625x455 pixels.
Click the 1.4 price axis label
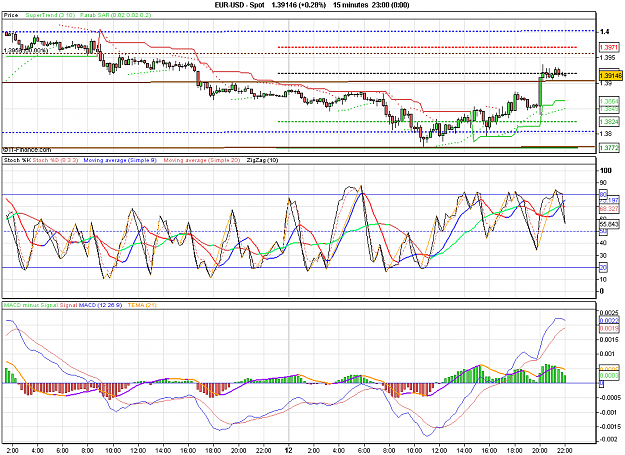[605, 31]
